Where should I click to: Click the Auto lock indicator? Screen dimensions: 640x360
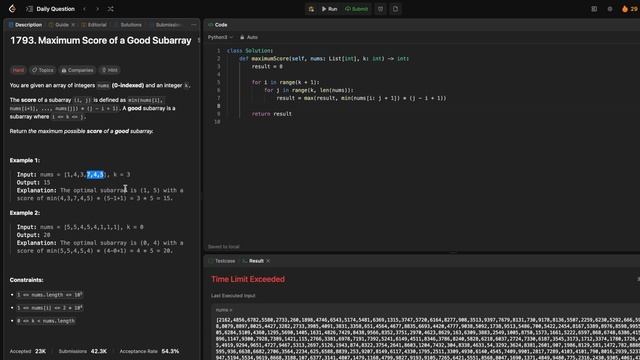click(249, 37)
